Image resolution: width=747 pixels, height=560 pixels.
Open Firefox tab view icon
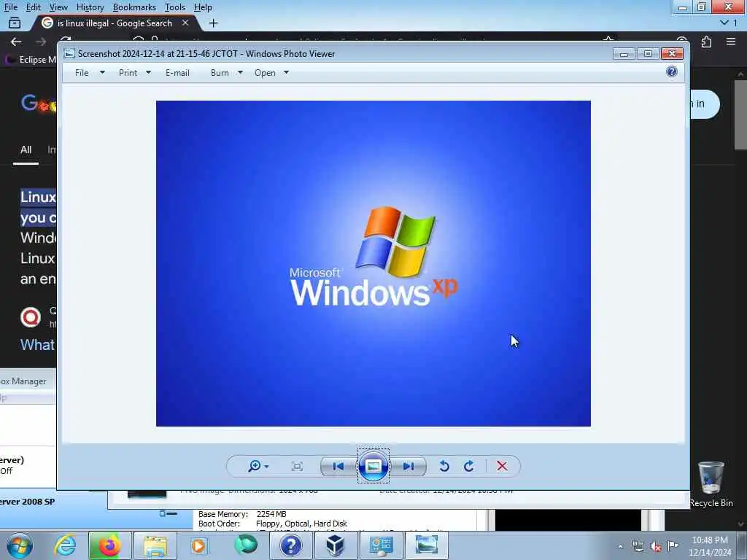[x=15, y=23]
